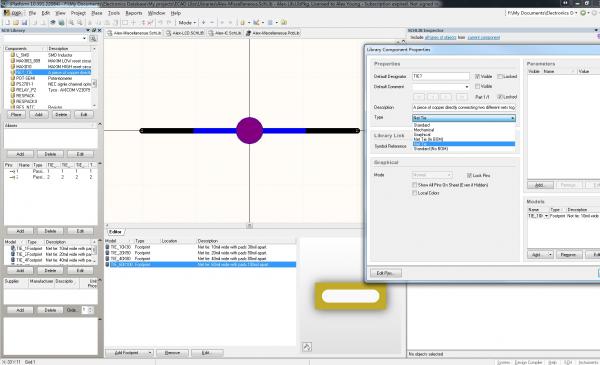The height and width of the screenshot is (365, 600).
Task: Select Graphical in the Type list
Action: 464,135
